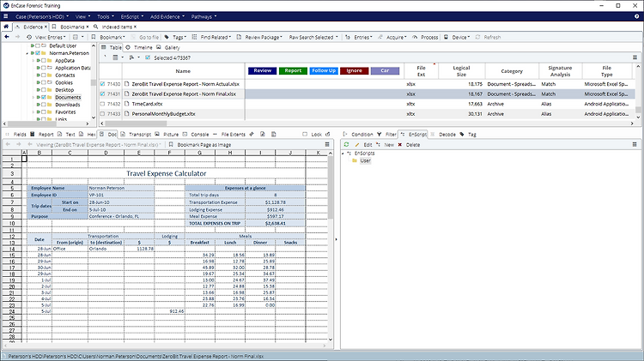This screenshot has width=644, height=361.
Task: Click the New button in EnScript pane
Action: (x=386, y=145)
